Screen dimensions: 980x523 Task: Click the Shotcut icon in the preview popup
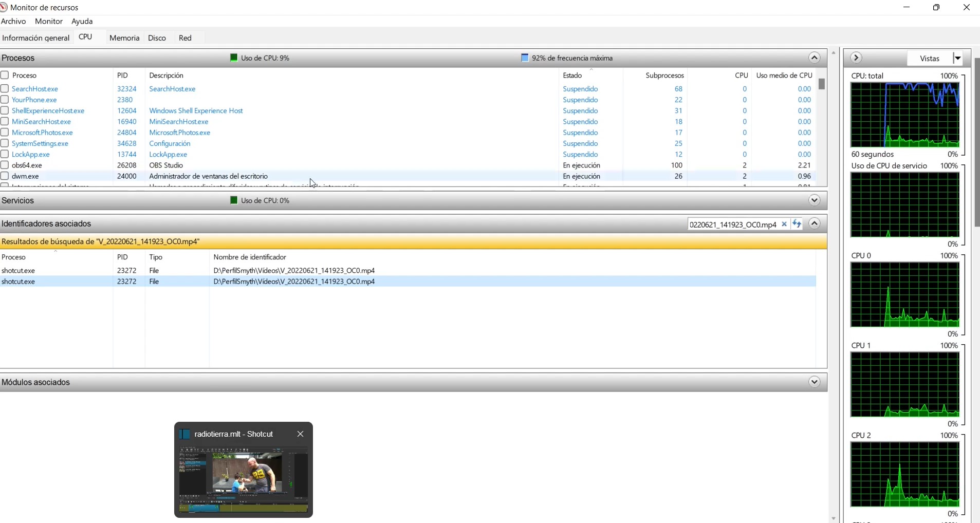[184, 434]
